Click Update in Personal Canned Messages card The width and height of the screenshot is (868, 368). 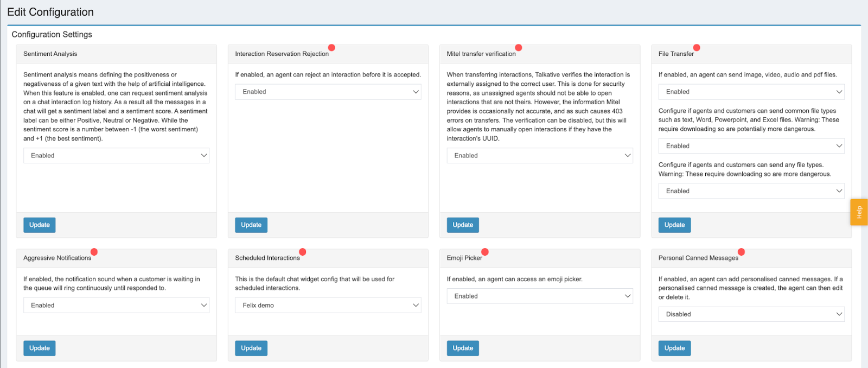(674, 348)
